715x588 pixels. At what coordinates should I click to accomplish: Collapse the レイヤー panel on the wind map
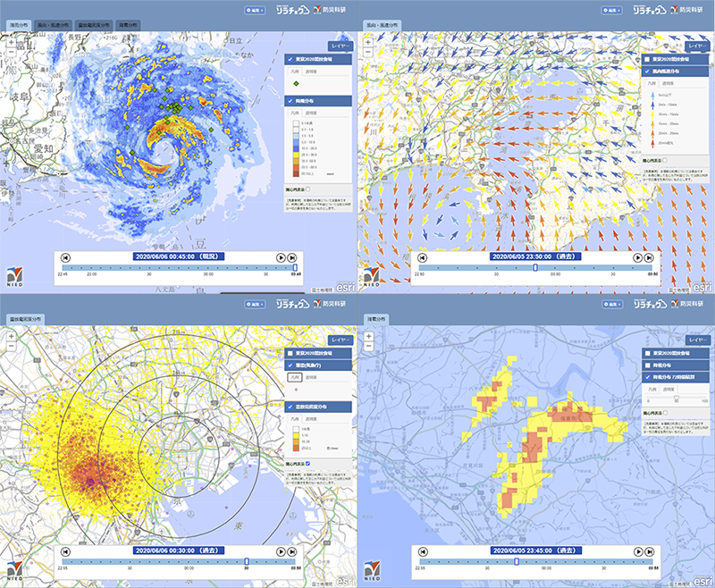[698, 43]
